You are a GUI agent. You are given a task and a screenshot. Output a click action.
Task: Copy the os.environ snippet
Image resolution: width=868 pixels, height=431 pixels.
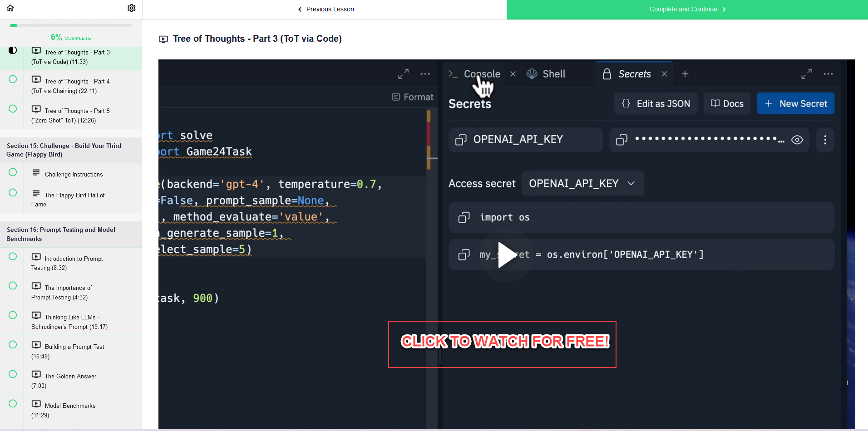click(464, 255)
